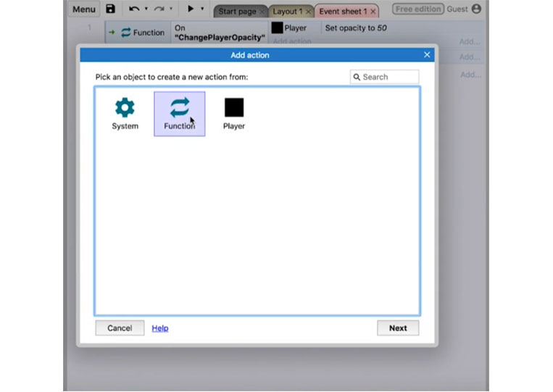The height and width of the screenshot is (392, 553).
Task: Select the System gear icon
Action: [125, 107]
